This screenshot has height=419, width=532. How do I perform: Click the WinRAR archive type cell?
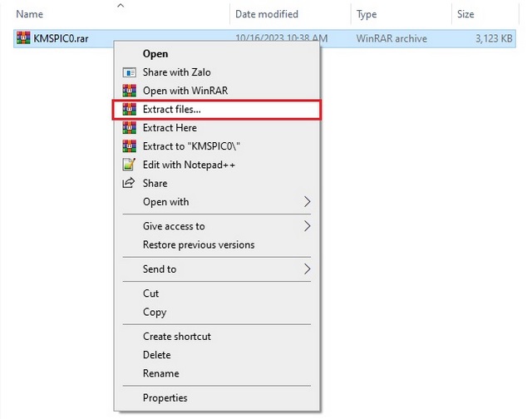pos(392,39)
